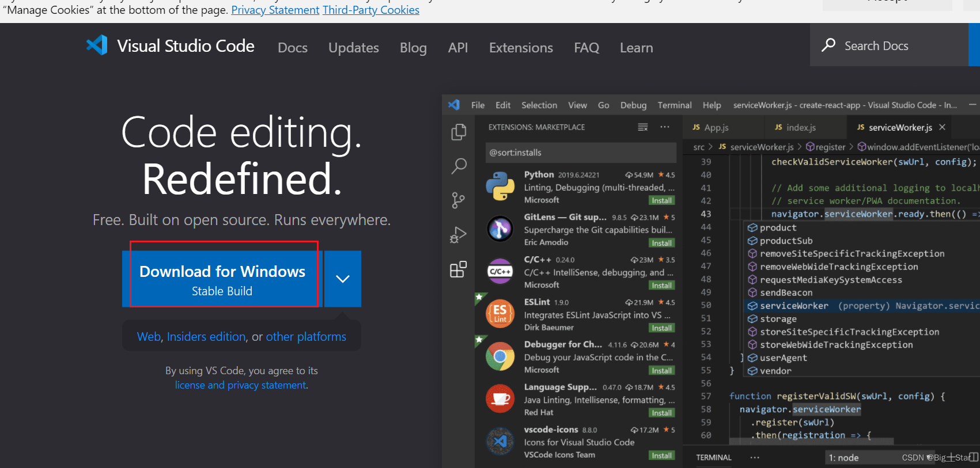This screenshot has height=468, width=980.
Task: Install the GitLens extension
Action: [x=661, y=243]
